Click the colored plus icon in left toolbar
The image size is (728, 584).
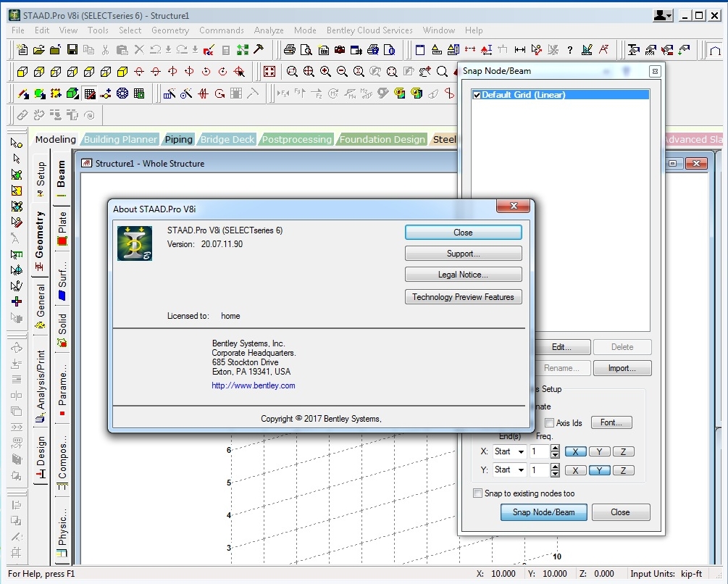[x=16, y=301]
